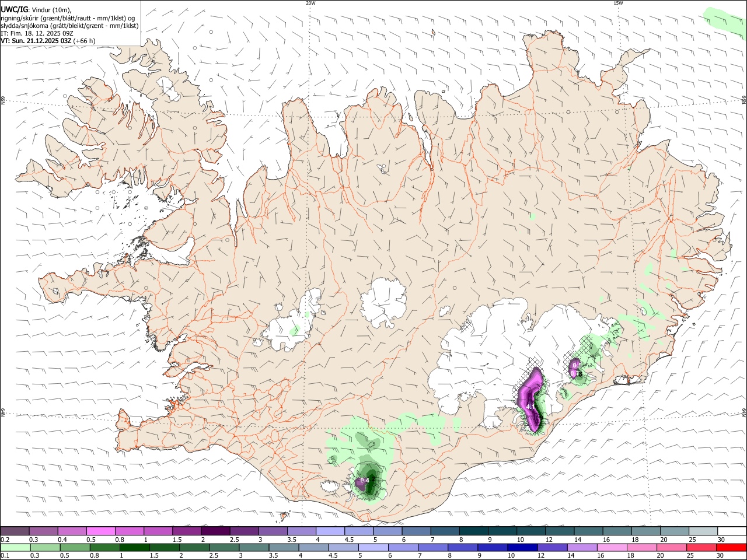Viewport: 747px width, 560px height.
Task: Select the dark mauve 0.2–0.3 swatch in upper legend
Action: pos(15,531)
